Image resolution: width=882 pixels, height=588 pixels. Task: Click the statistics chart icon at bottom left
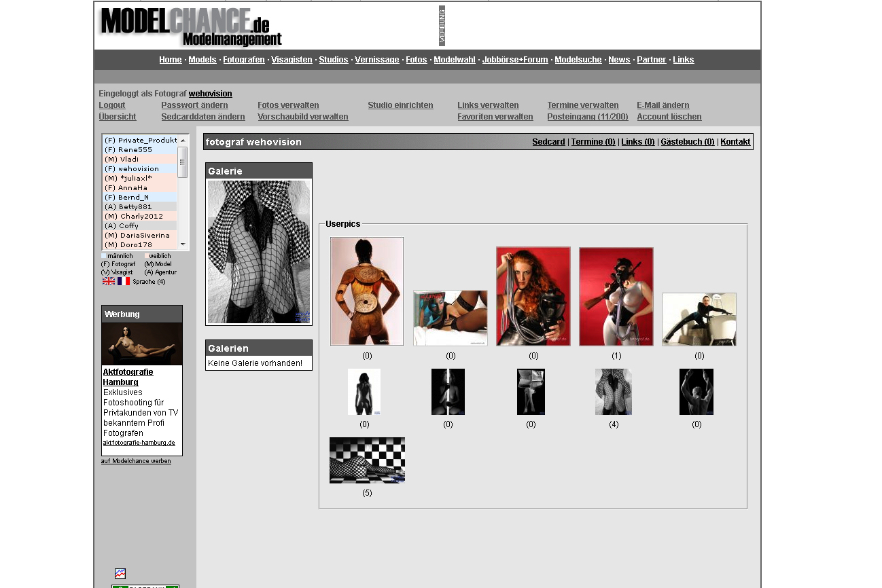[x=120, y=574]
